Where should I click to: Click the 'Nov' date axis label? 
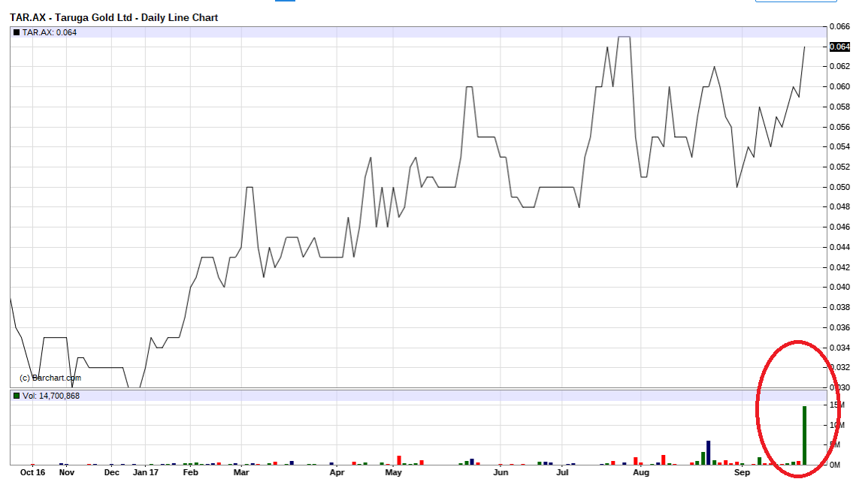click(67, 472)
